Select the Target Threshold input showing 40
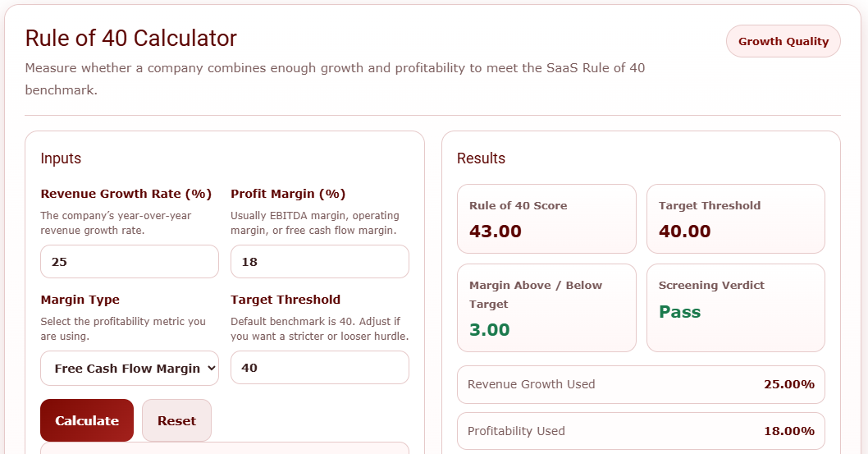This screenshot has height=454, width=868. click(x=319, y=368)
